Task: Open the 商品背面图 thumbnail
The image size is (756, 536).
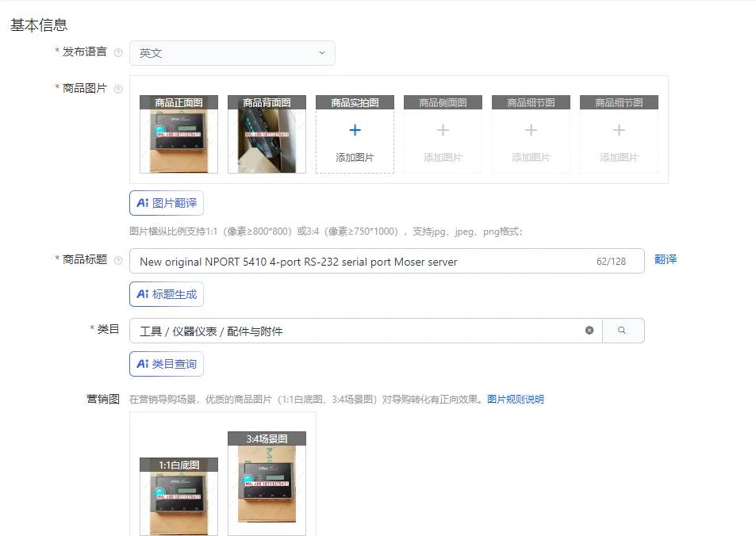Action: (267, 135)
